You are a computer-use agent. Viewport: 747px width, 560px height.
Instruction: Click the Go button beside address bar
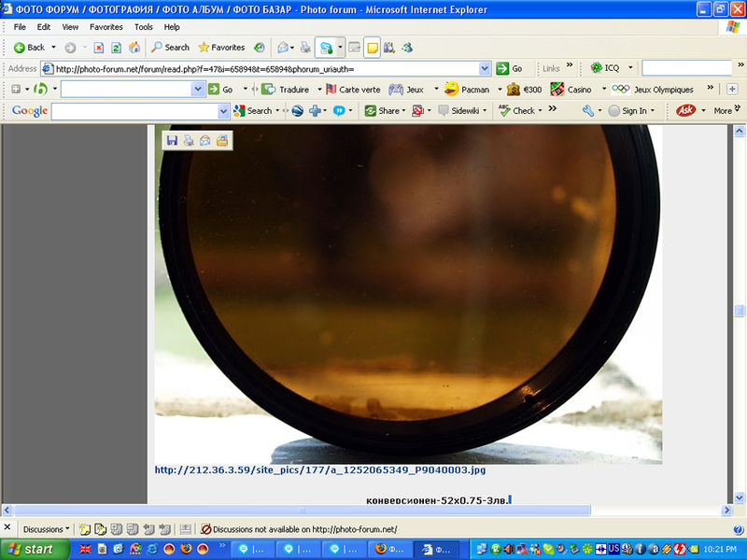click(510, 68)
